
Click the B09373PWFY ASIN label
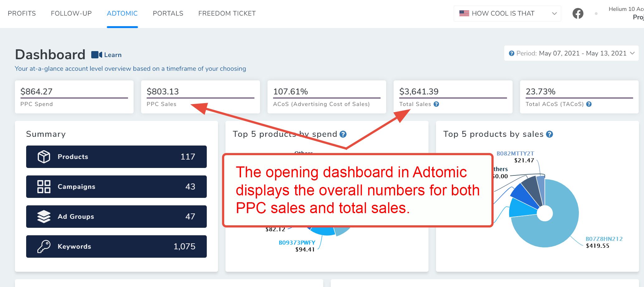tap(297, 242)
